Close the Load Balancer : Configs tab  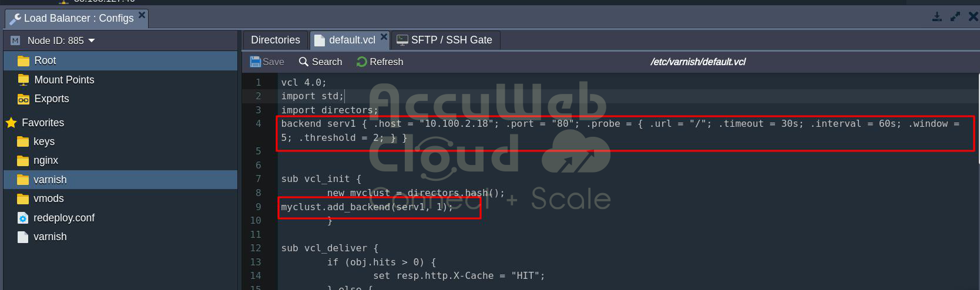[142, 15]
